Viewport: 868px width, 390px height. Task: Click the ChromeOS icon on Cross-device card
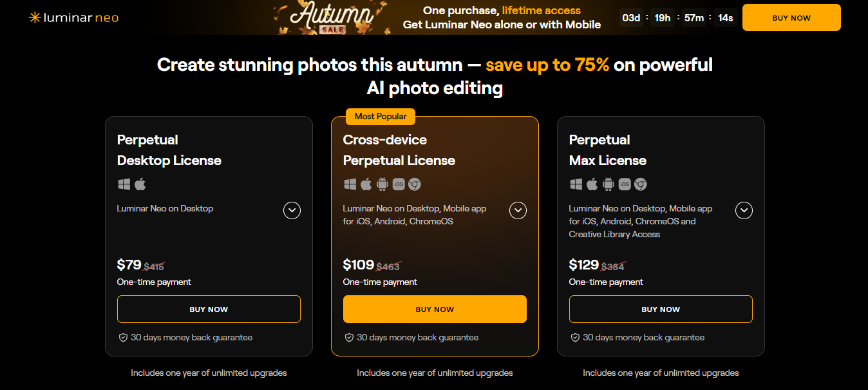pyautogui.click(x=414, y=184)
